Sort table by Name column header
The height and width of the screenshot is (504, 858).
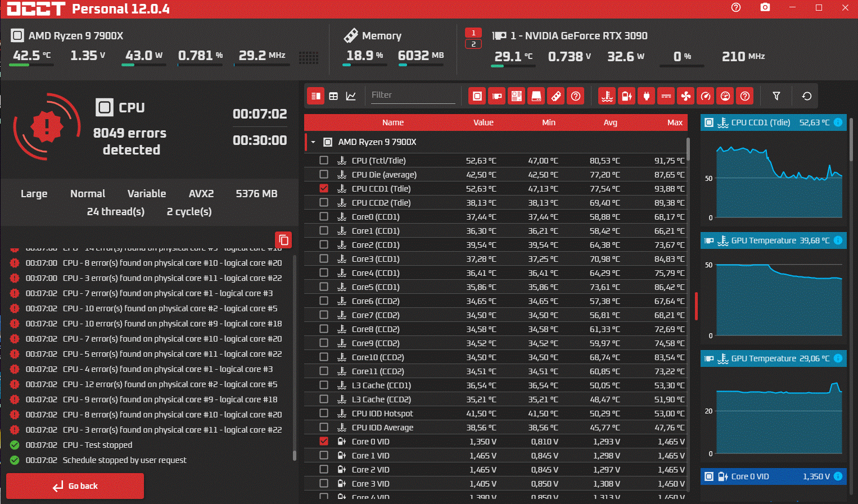[392, 122]
